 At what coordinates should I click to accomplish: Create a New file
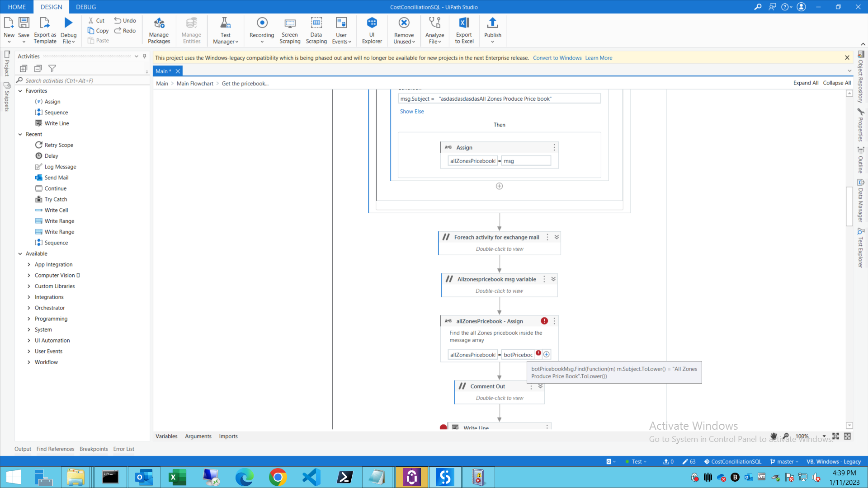coord(9,30)
